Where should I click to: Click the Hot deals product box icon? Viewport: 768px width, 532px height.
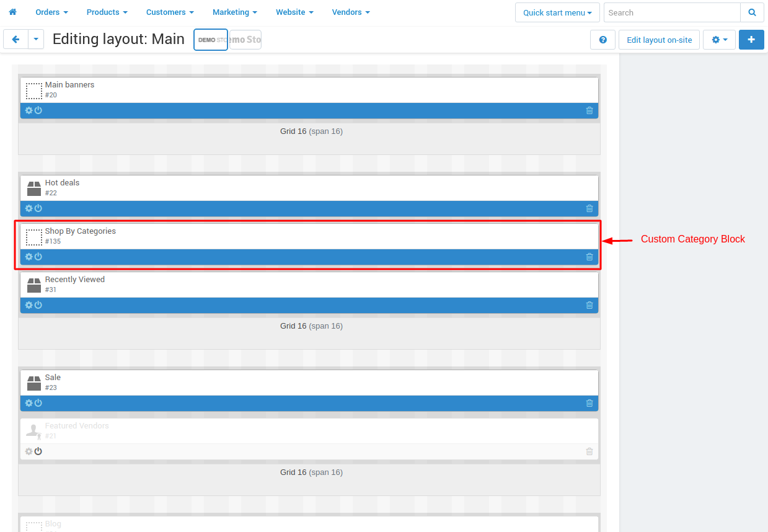34,188
